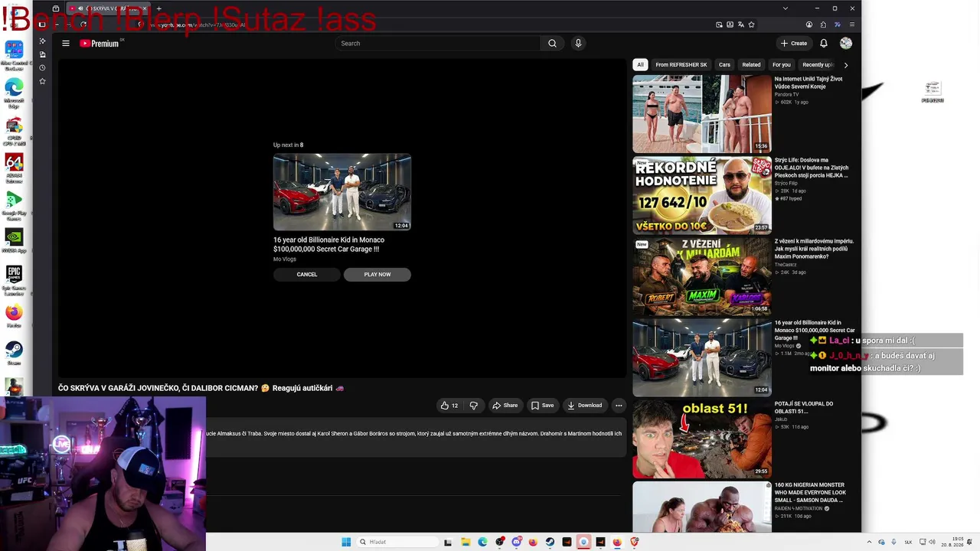980x551 pixels.
Task: Start voice search with the microphone
Action: coord(578,44)
